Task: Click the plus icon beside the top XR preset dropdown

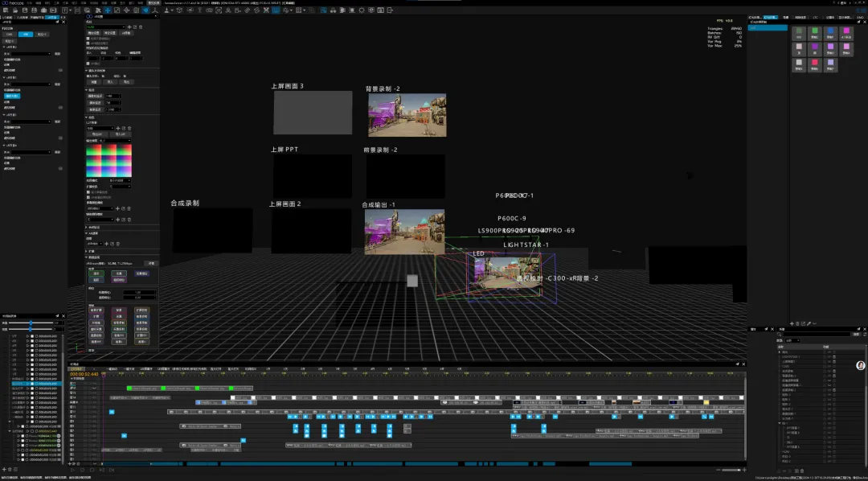Action: click(x=129, y=27)
